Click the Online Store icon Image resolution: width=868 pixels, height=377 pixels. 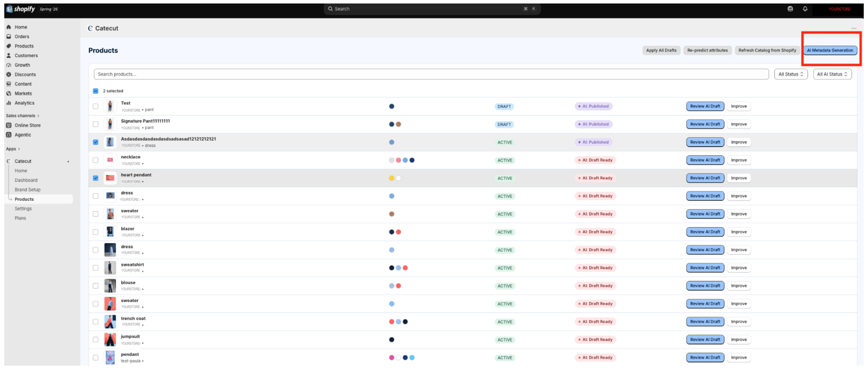(9, 125)
